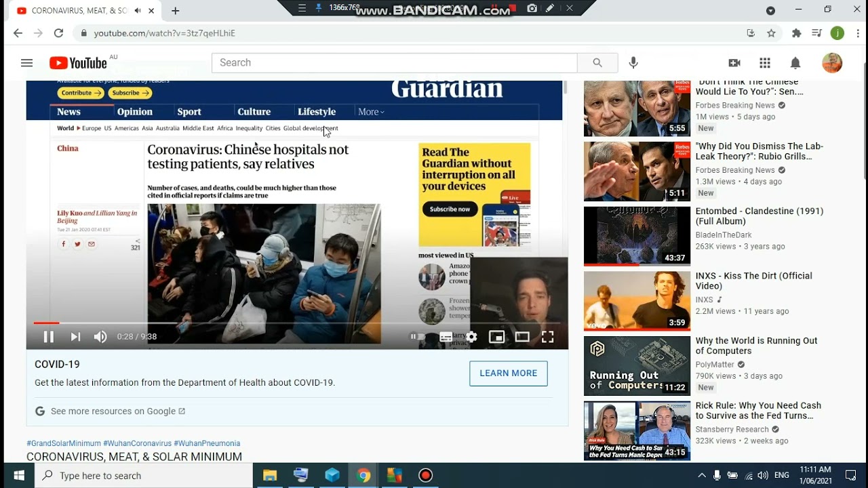Open the Stansberry Research channel name
This screenshot has height=488, width=868.
[732, 430]
